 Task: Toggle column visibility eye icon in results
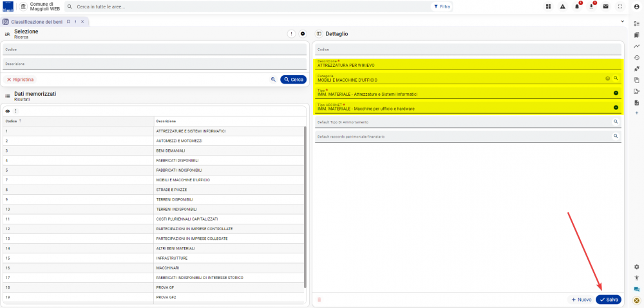click(x=7, y=111)
